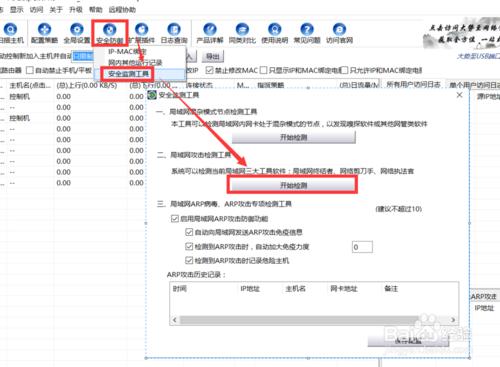Switch to 所有用户访问日志 tab
This screenshot has width=500, height=367.
click(413, 85)
